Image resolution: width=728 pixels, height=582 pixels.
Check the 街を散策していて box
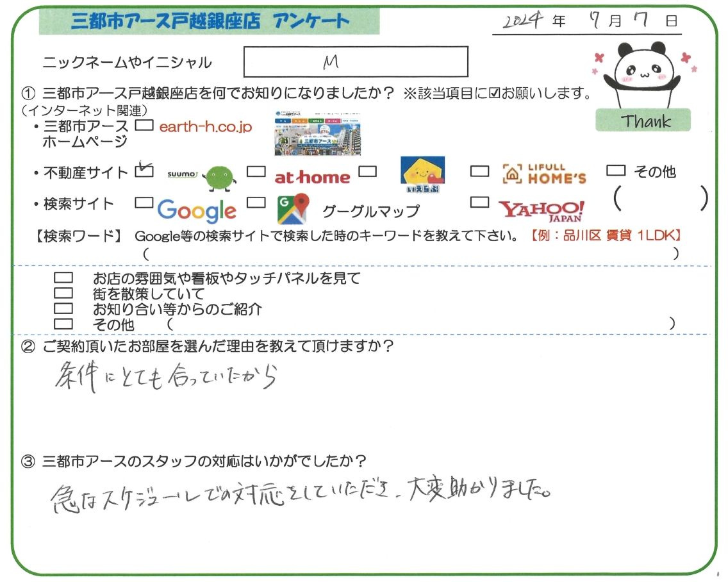(63, 293)
